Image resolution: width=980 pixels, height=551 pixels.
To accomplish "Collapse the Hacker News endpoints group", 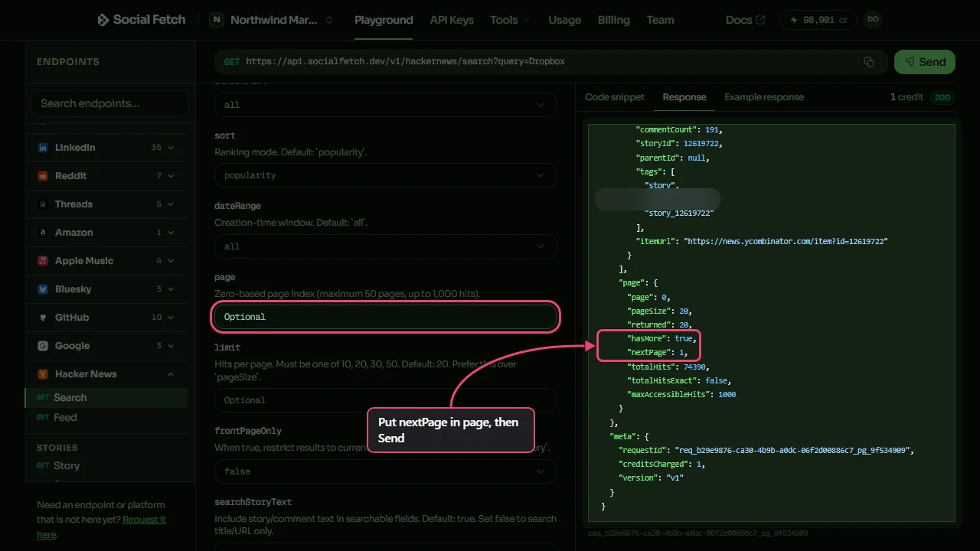I will 106,374.
